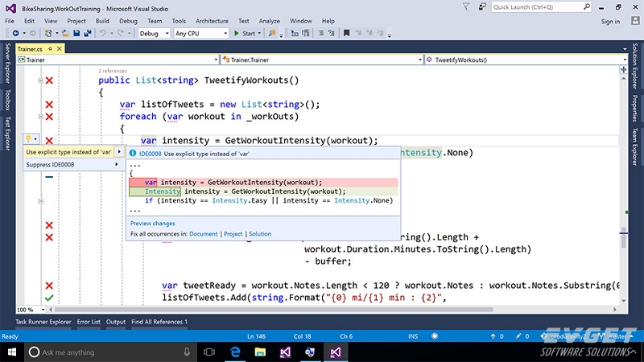Fix all occurrences in Document
644x362 pixels.
204,234
